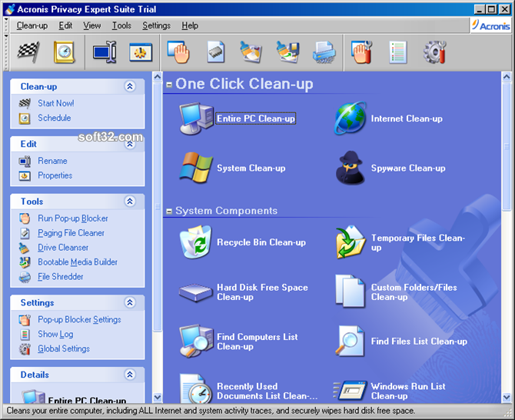
Task: Select the System Clean-up Windows flag icon
Action: point(196,168)
